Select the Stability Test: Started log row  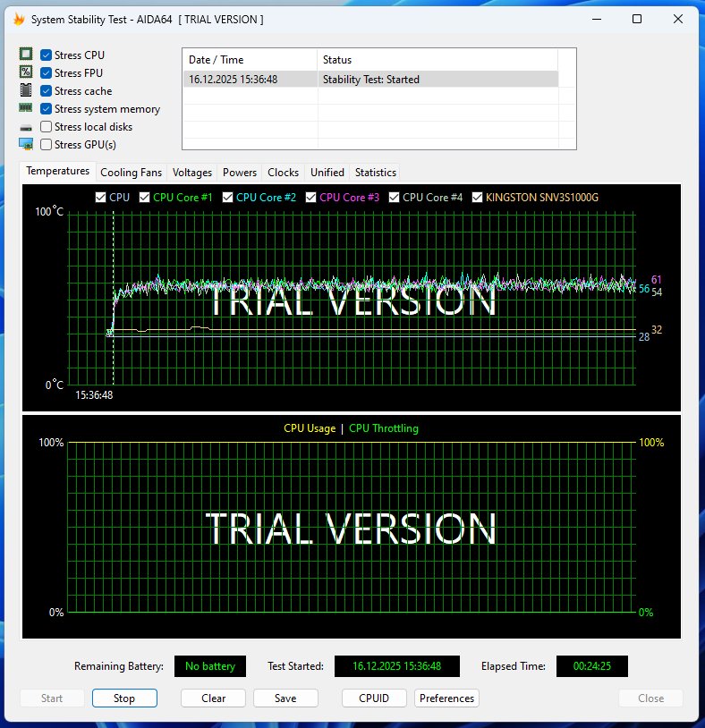(x=369, y=80)
